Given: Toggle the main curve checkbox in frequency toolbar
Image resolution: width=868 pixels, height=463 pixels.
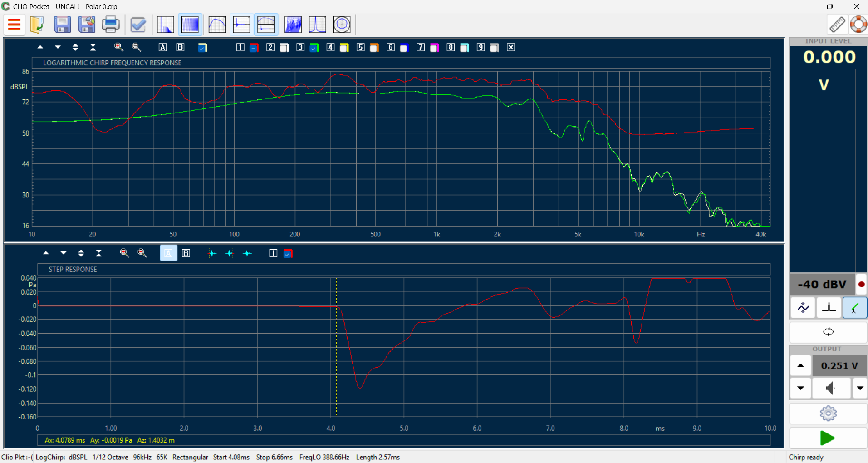Looking at the screenshot, I should tap(202, 48).
